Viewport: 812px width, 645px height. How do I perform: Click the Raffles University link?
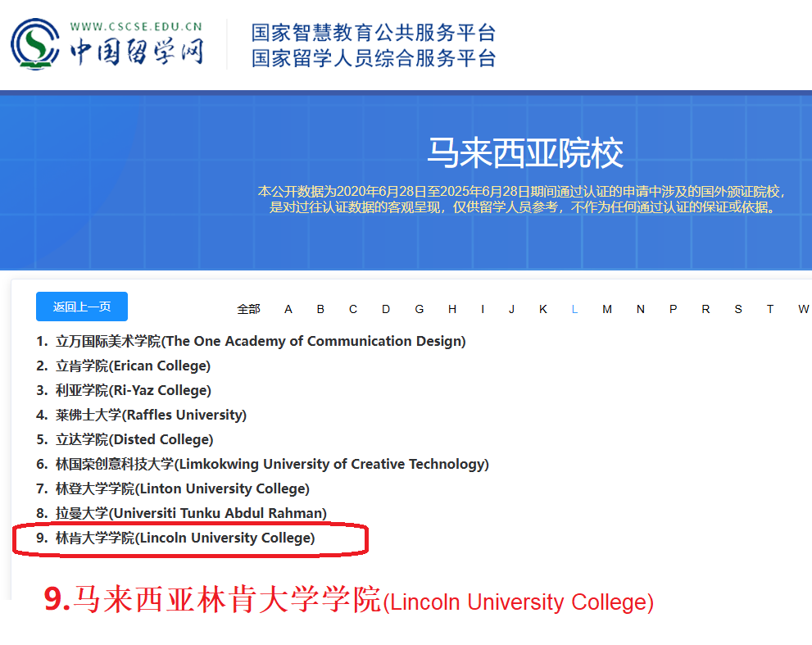tap(151, 415)
